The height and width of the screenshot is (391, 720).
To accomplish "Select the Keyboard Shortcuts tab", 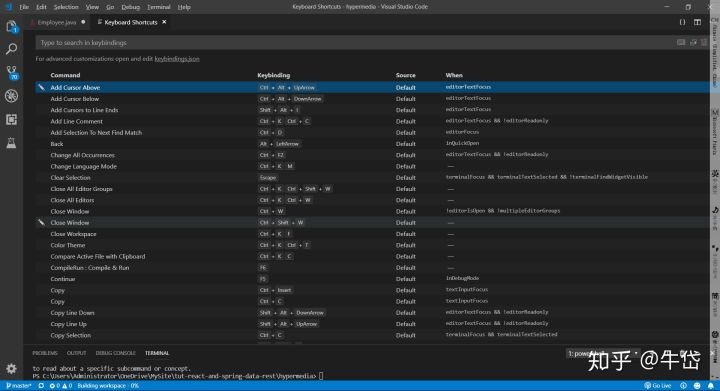I will point(131,22).
